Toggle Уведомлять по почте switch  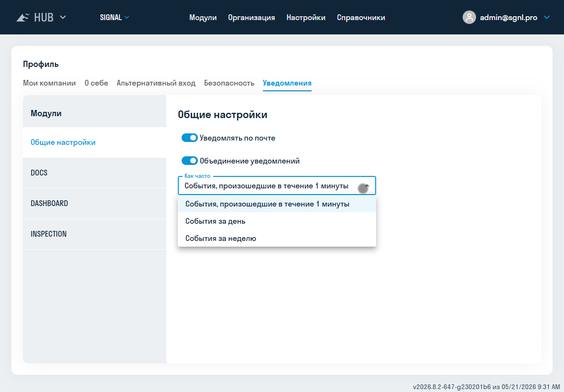190,138
